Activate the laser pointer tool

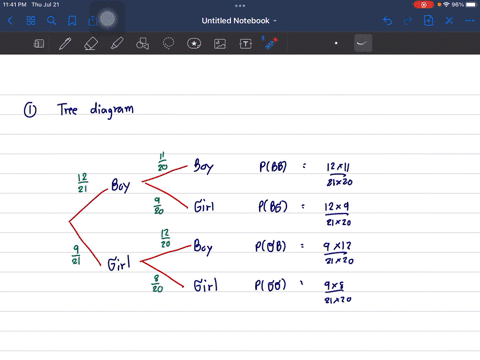coord(270,43)
